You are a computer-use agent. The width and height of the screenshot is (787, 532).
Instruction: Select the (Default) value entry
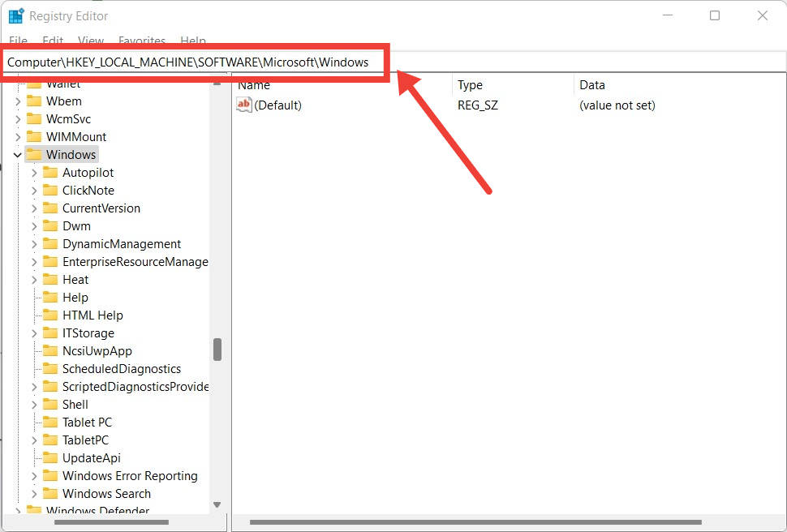[x=277, y=105]
